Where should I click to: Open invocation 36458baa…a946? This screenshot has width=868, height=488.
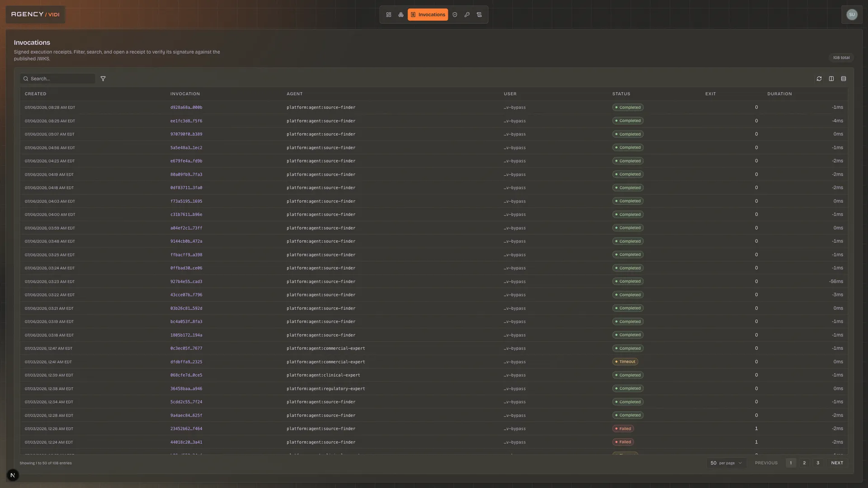tap(186, 389)
